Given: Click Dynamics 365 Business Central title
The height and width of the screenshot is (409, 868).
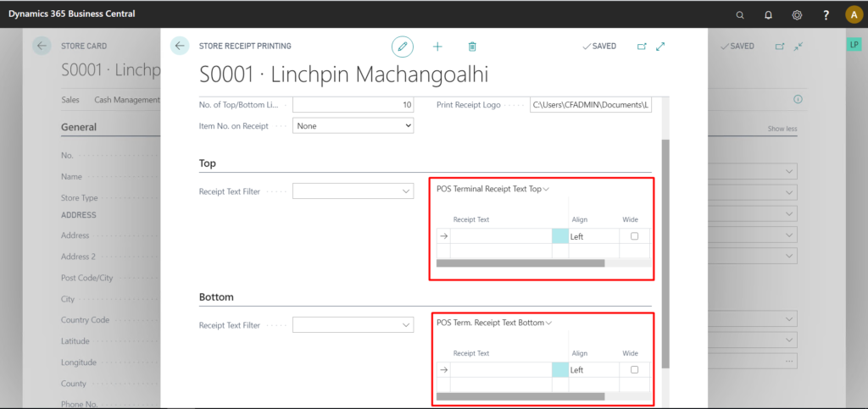Looking at the screenshot, I should (x=71, y=14).
